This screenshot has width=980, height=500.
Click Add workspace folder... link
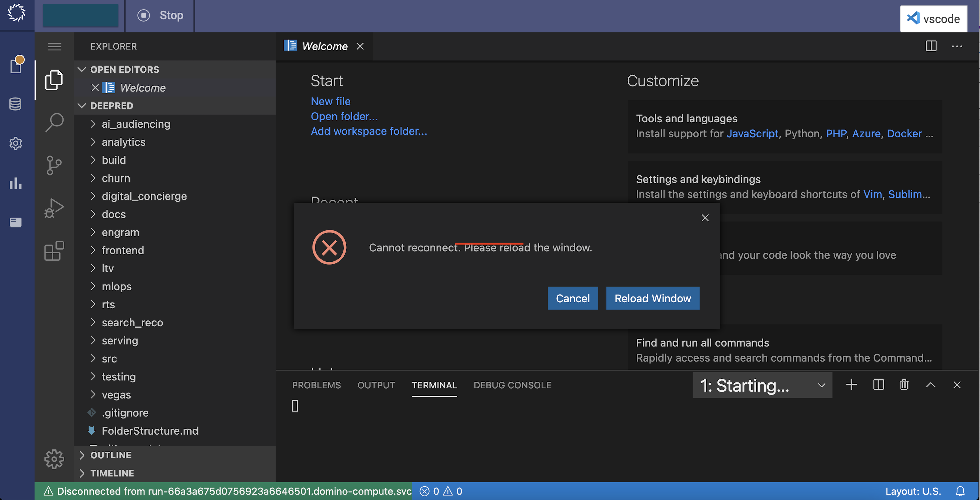pyautogui.click(x=369, y=131)
